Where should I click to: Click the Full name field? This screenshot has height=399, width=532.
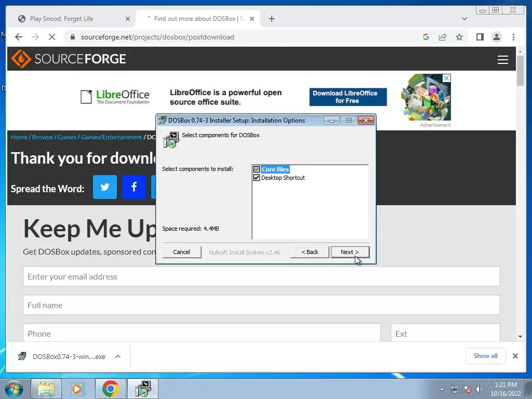[x=261, y=305]
